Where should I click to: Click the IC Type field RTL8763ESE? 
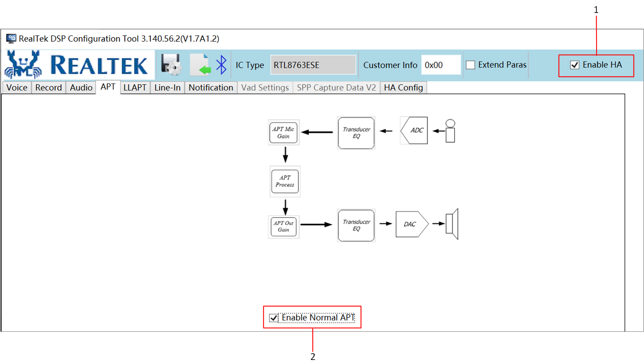[313, 65]
